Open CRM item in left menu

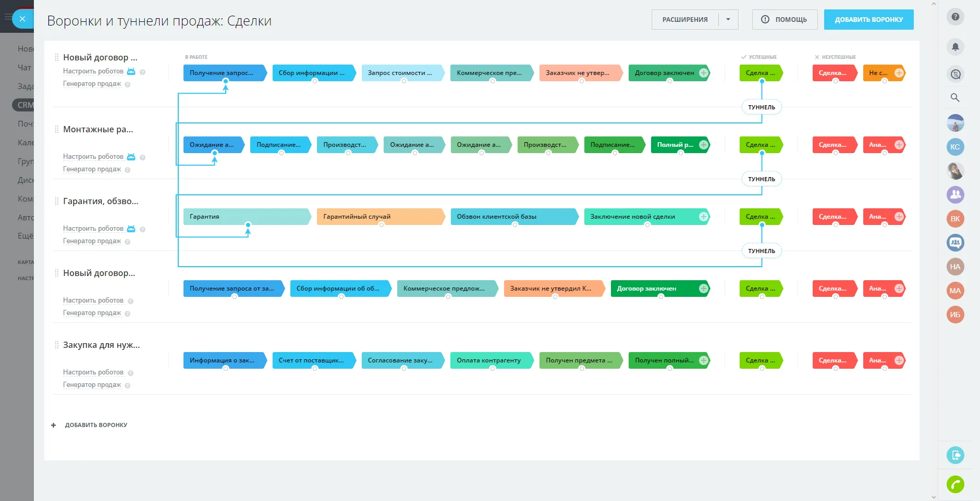point(23,105)
